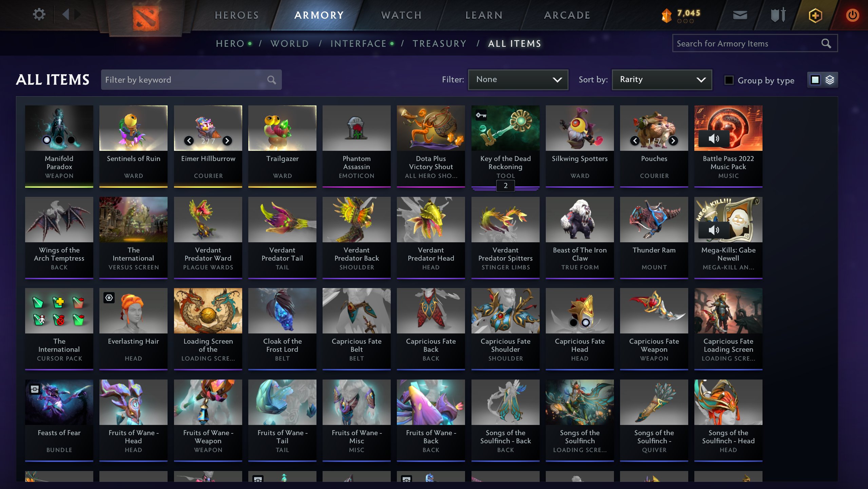Click the Filter by keyword field
The height and width of the screenshot is (489, 868).
click(191, 80)
